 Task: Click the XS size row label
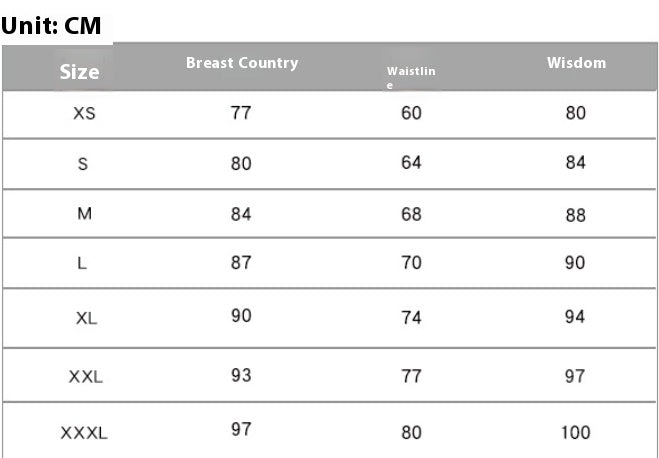tap(85, 114)
